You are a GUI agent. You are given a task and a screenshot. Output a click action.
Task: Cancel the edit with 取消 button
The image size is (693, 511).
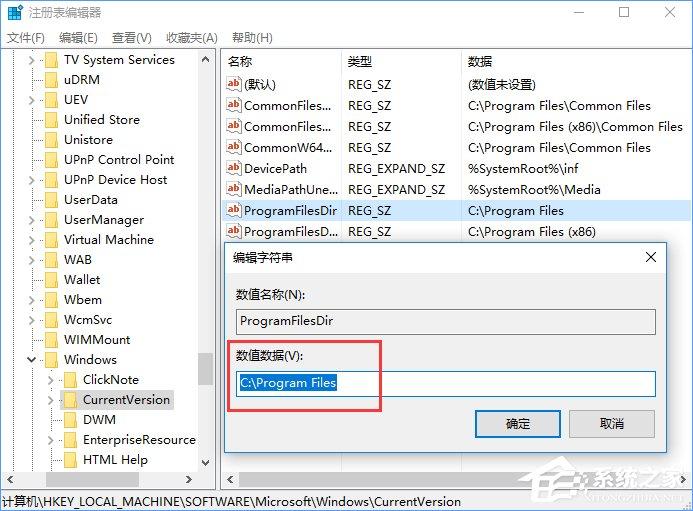point(612,424)
